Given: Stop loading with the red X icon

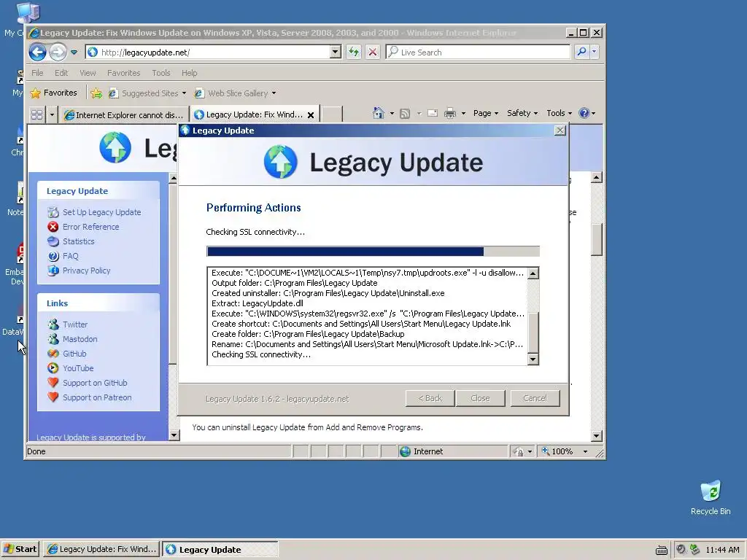Looking at the screenshot, I should click(x=373, y=52).
